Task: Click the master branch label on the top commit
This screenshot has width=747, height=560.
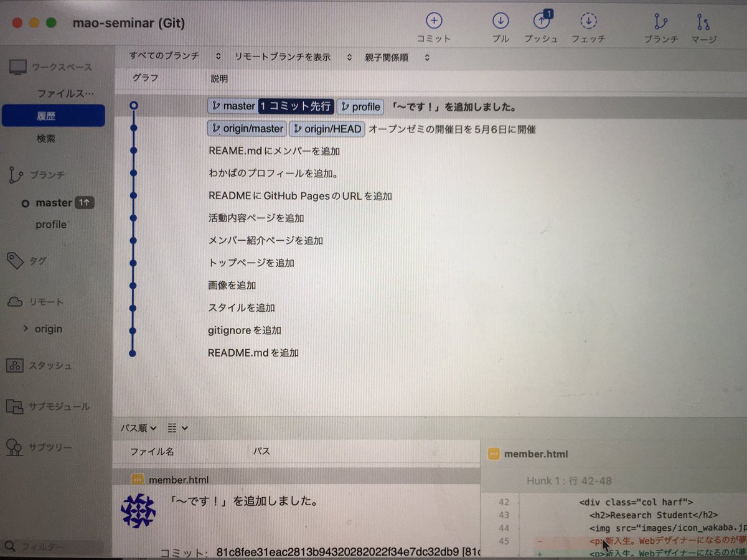Action: (x=233, y=106)
